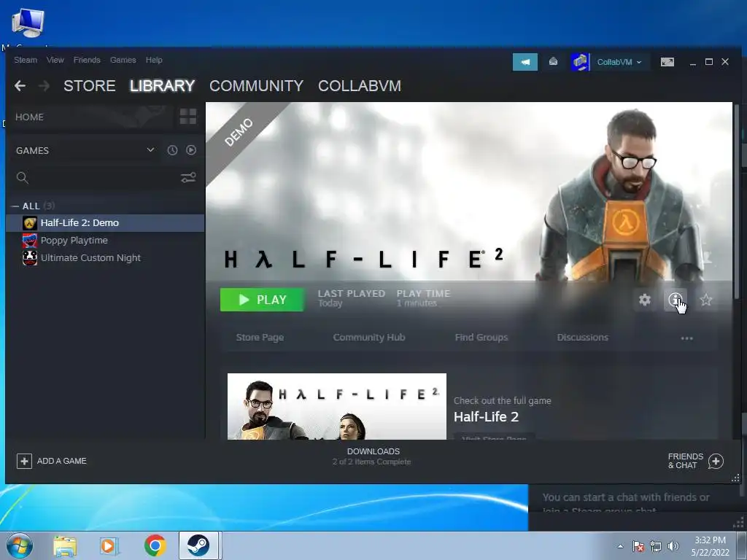The image size is (747, 560).
Task: Open the COLLABVM profile tab
Action: click(x=360, y=86)
